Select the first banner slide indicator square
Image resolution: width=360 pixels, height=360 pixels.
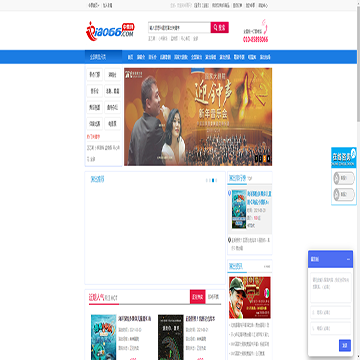point(256,159)
